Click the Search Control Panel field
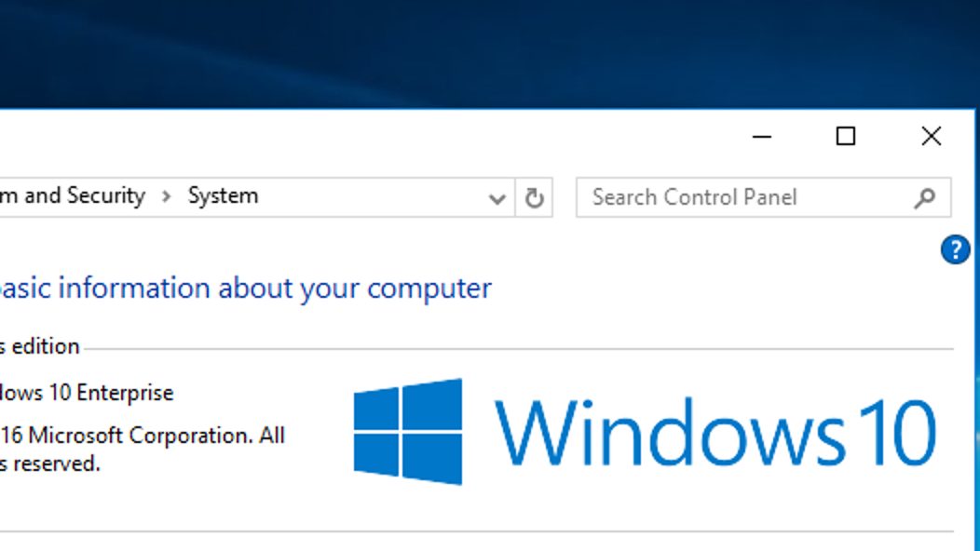The image size is (980, 551). pyautogui.click(x=736, y=197)
